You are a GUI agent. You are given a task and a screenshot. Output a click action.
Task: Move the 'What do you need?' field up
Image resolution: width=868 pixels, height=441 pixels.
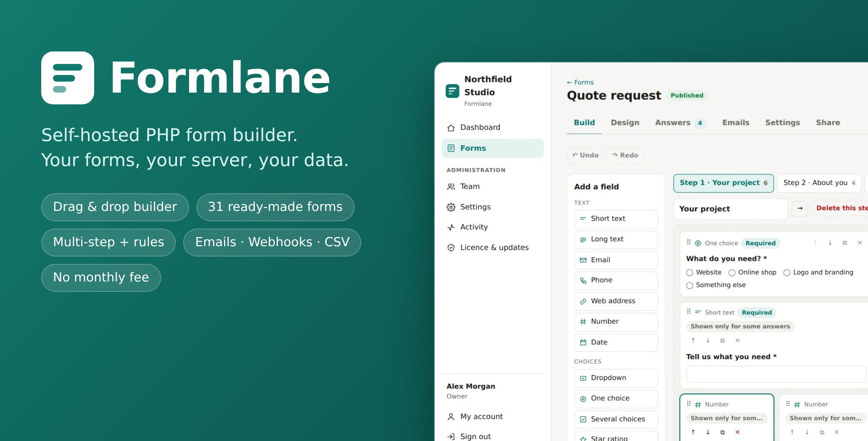(x=815, y=243)
